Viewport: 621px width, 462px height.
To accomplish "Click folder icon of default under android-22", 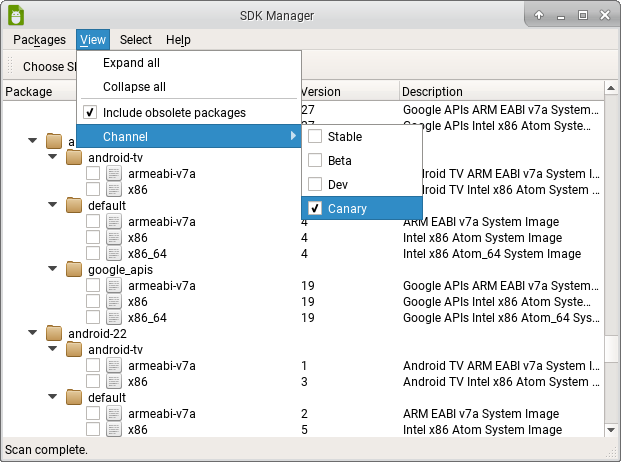I will click(74, 397).
